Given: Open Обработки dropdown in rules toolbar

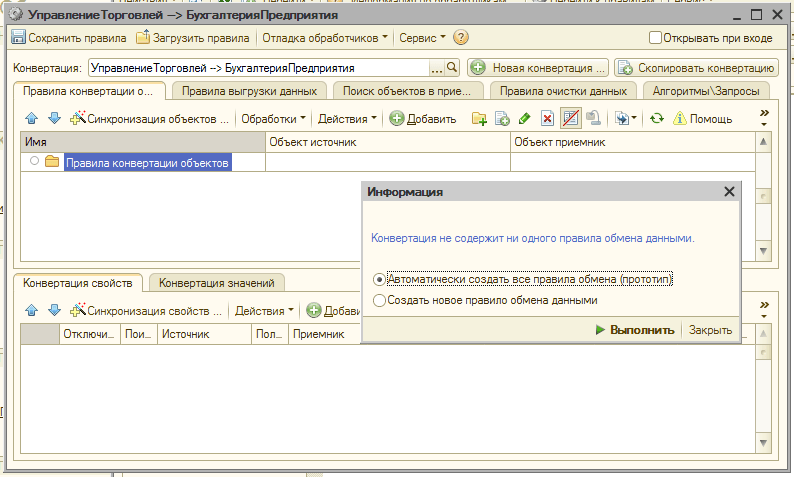Looking at the screenshot, I should point(273,118).
